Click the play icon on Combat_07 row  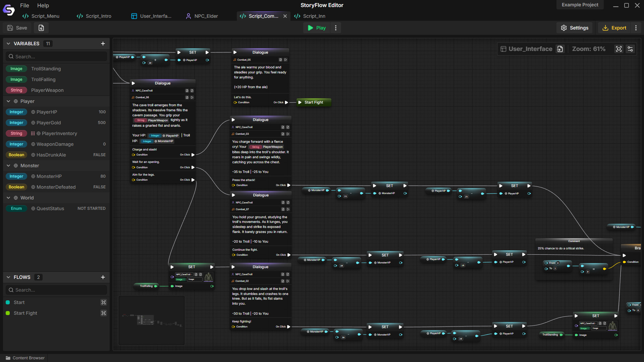tap(288, 209)
